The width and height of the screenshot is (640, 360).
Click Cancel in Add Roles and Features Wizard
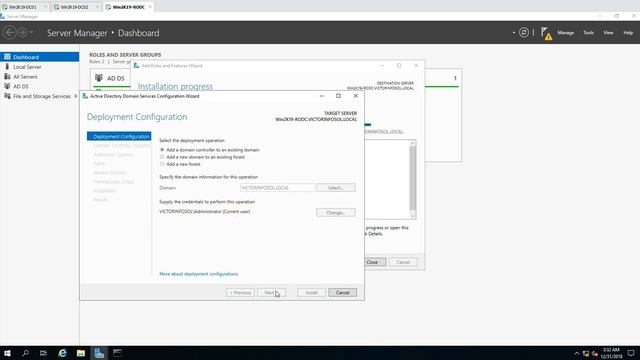tap(403, 262)
